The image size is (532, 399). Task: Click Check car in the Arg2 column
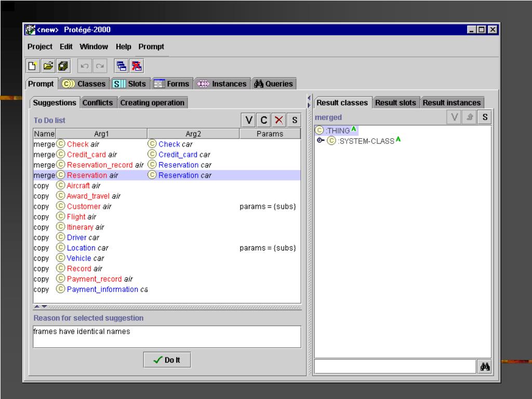coord(176,144)
